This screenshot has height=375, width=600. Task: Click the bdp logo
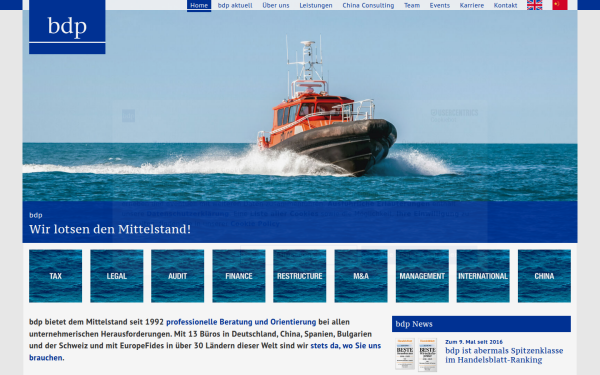[x=67, y=27]
